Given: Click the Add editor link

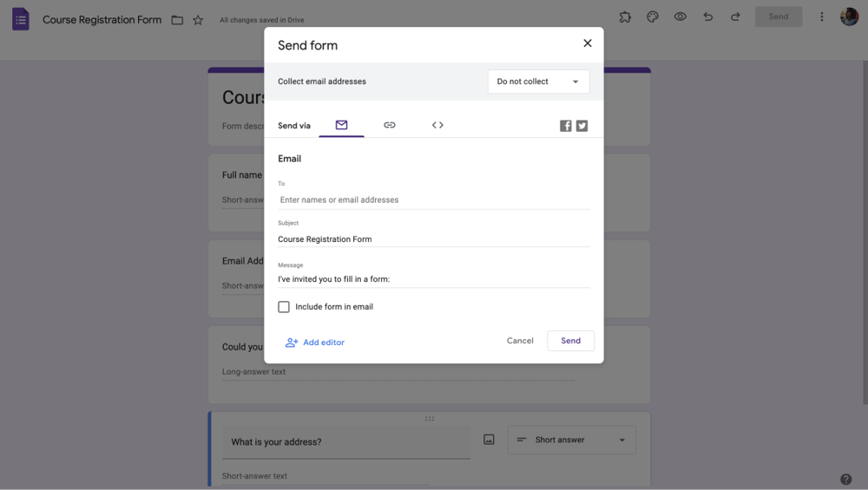Looking at the screenshot, I should (x=315, y=343).
